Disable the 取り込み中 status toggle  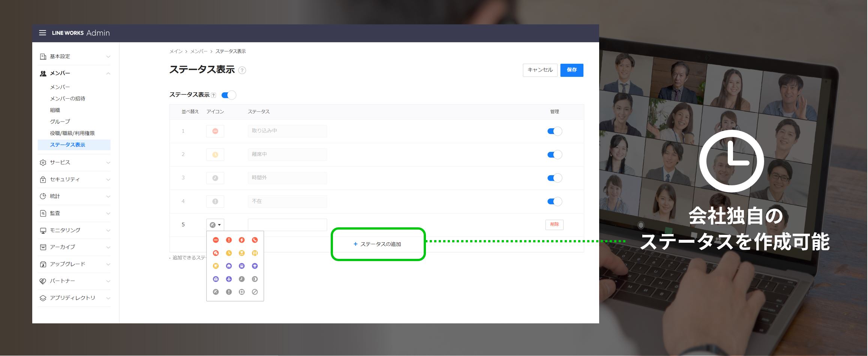click(x=554, y=131)
